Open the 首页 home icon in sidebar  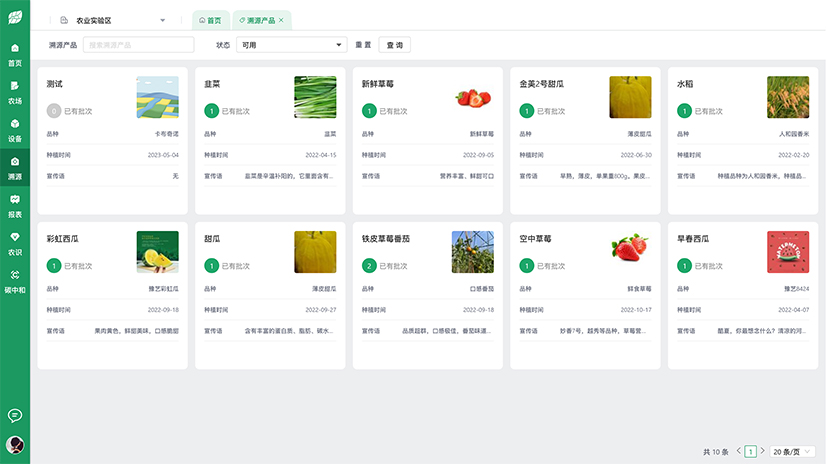coord(15,54)
